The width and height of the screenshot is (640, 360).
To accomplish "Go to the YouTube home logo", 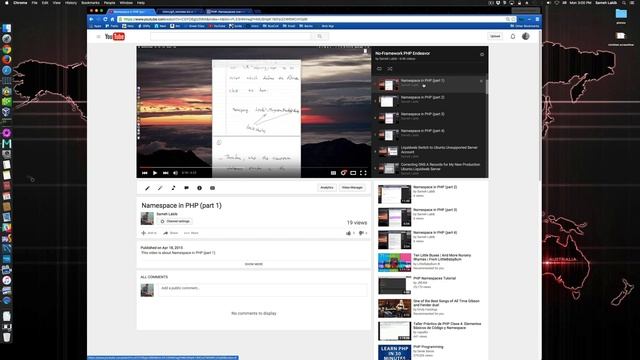I will [115, 37].
